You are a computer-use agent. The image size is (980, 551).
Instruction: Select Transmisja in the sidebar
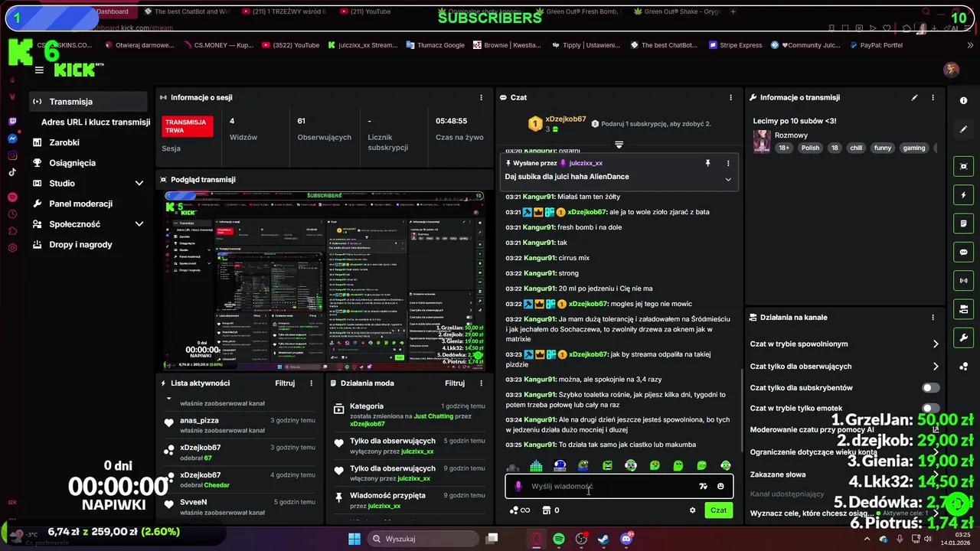pos(88,101)
